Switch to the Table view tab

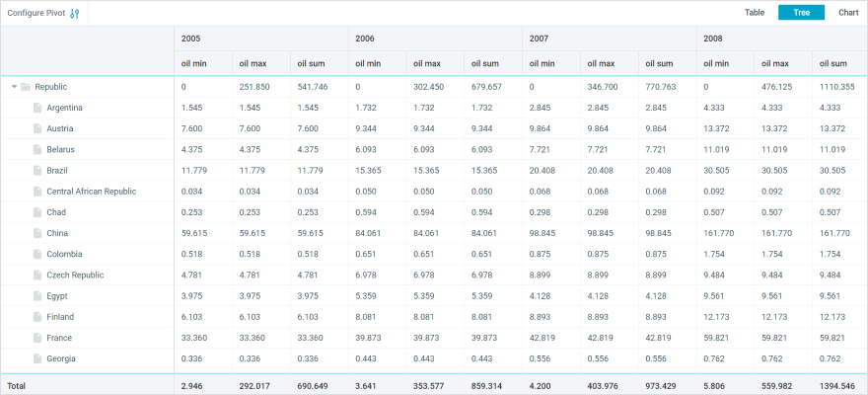click(x=754, y=13)
